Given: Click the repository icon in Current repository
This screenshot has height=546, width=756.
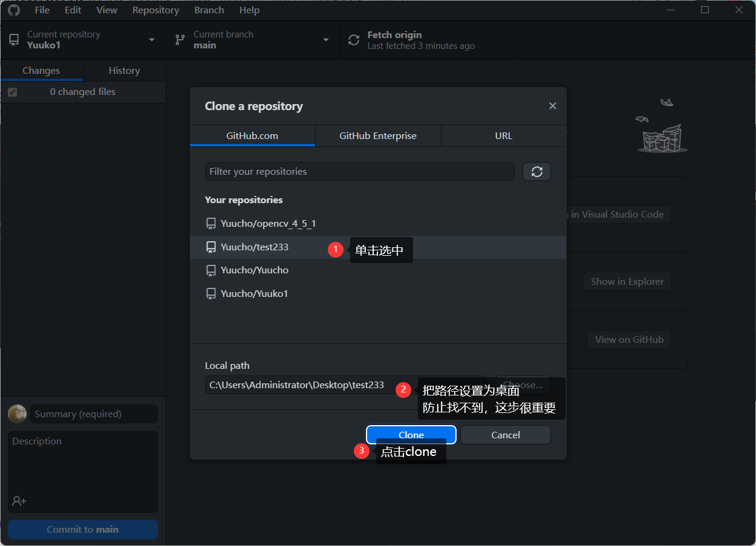Looking at the screenshot, I should coord(14,40).
